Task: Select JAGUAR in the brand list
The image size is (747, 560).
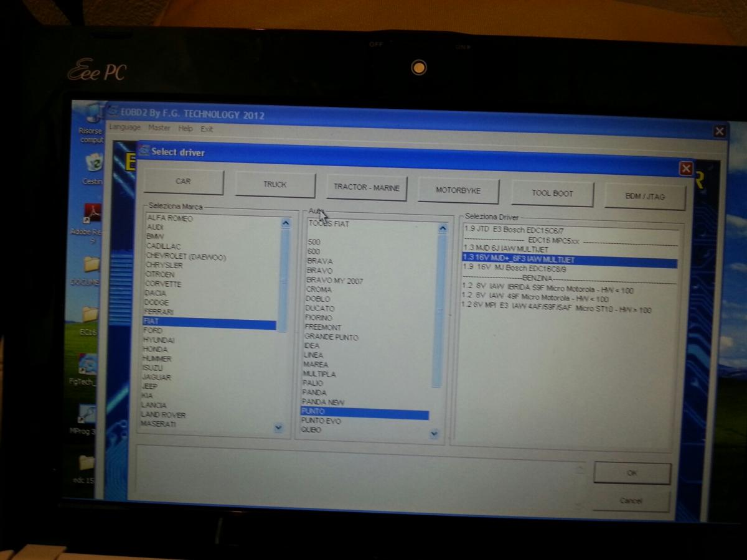Action: click(156, 377)
